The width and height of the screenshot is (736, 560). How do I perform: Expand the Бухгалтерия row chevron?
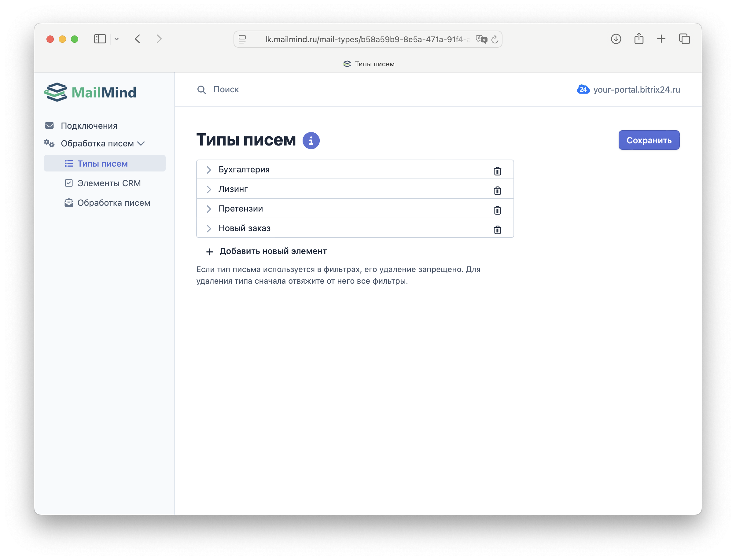click(209, 170)
